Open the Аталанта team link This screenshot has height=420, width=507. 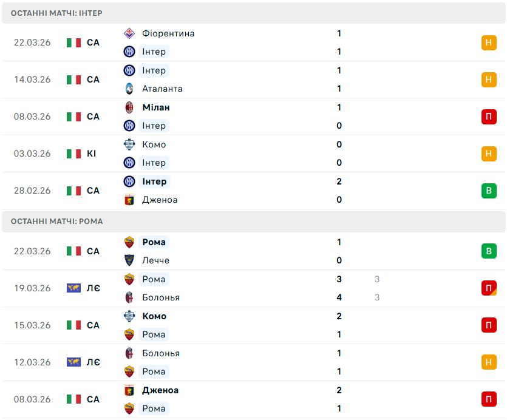[162, 89]
